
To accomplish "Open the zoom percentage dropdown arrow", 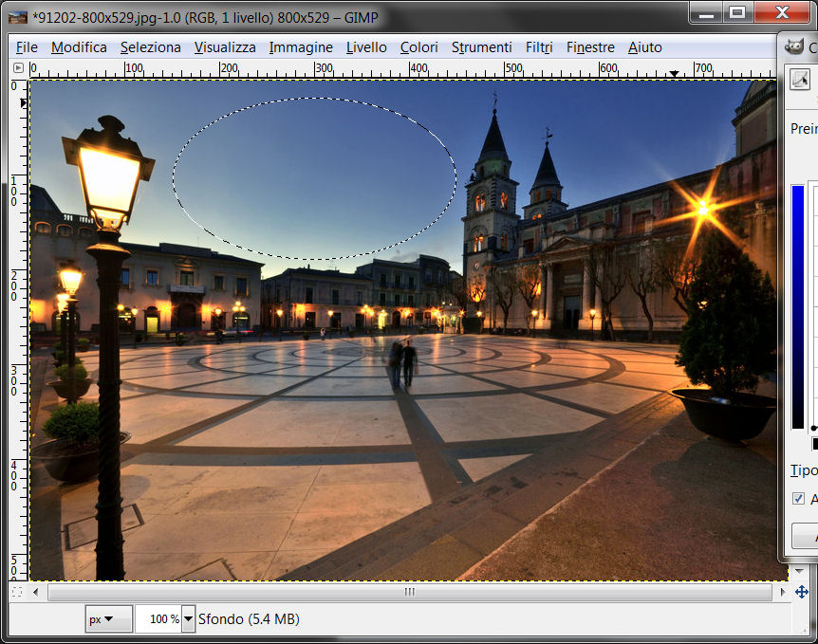I will pyautogui.click(x=189, y=619).
